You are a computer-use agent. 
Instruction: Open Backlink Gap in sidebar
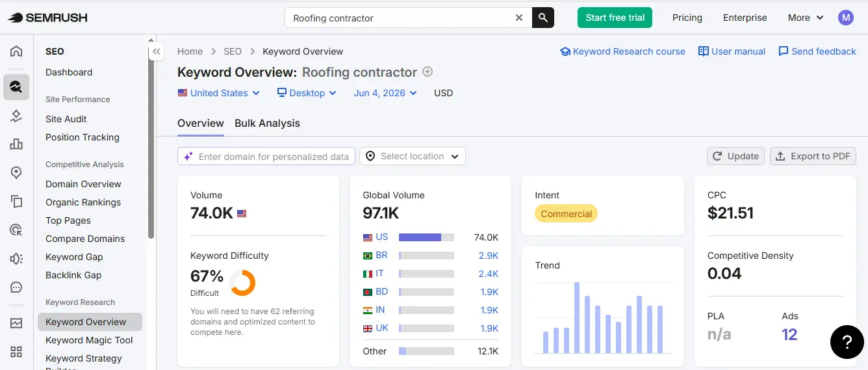(73, 275)
